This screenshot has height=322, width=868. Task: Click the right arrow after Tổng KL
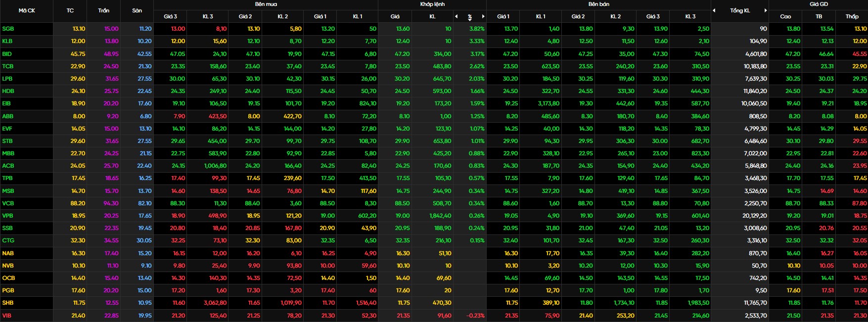(766, 10)
